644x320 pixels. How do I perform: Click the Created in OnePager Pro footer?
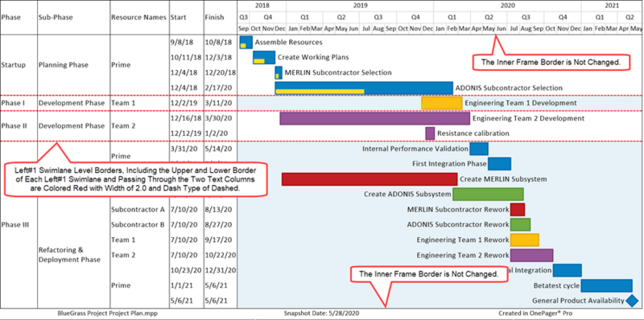(x=535, y=314)
